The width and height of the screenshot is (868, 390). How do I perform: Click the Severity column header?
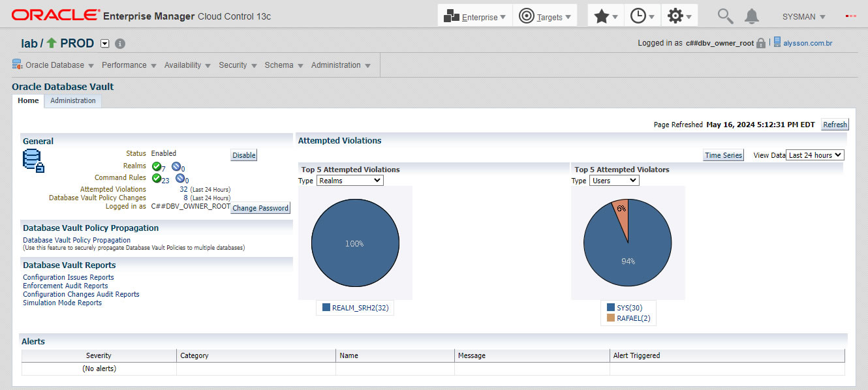point(99,355)
